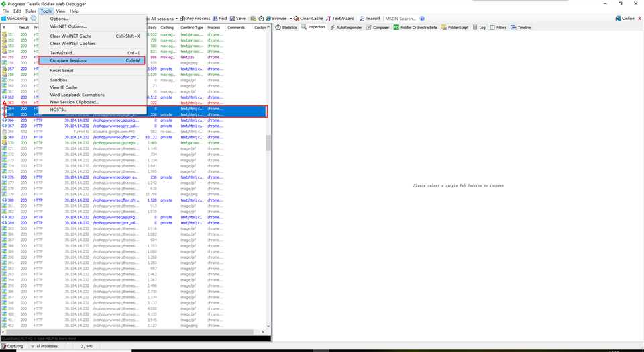Screen dimensions: 644x352
Task: Click the Online network status indicator
Action: [625, 19]
